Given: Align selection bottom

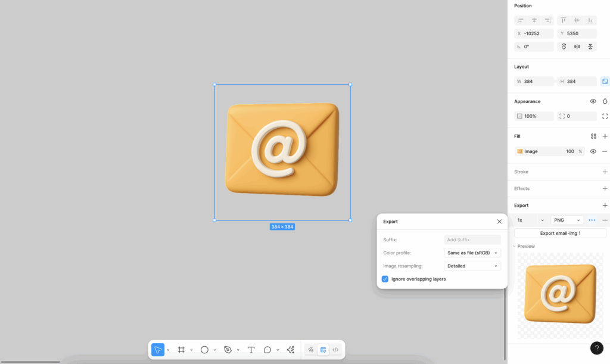Looking at the screenshot, I should 590,20.
